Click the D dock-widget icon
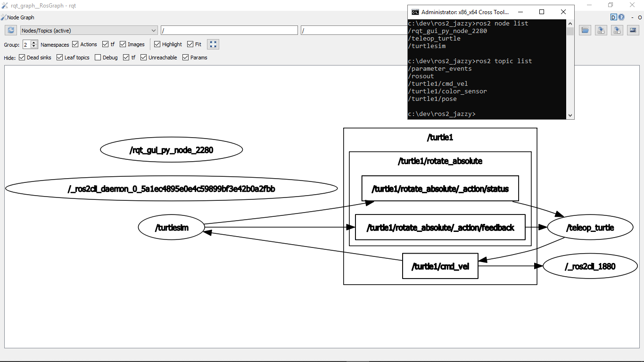The image size is (644, 362). (614, 17)
